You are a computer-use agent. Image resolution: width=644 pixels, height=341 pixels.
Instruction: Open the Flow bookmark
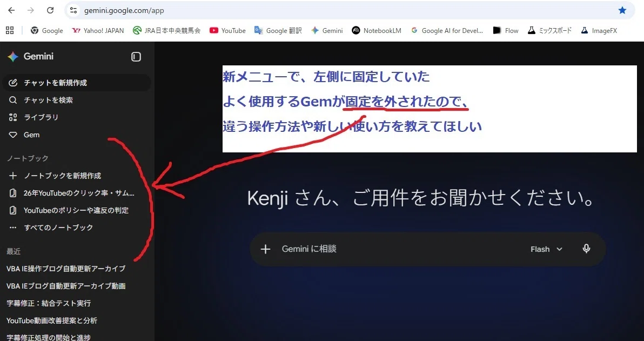coord(506,30)
